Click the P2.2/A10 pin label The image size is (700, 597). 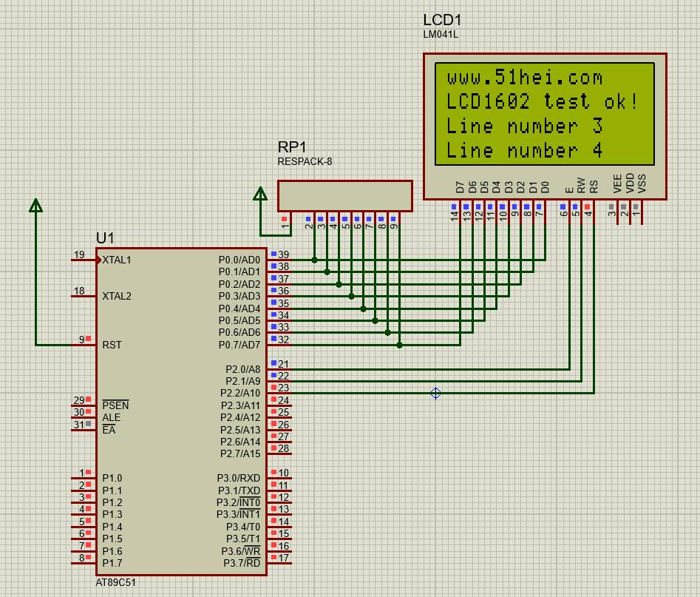(239, 394)
